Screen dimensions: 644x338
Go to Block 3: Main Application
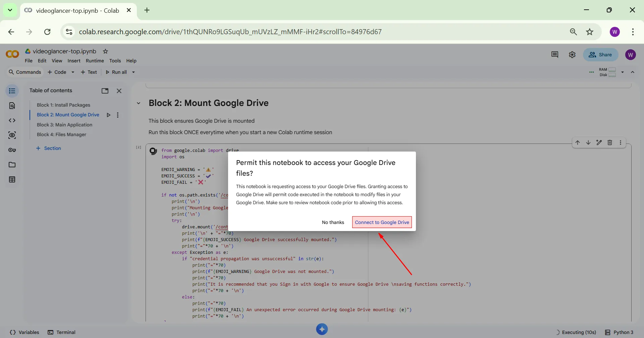tap(64, 125)
